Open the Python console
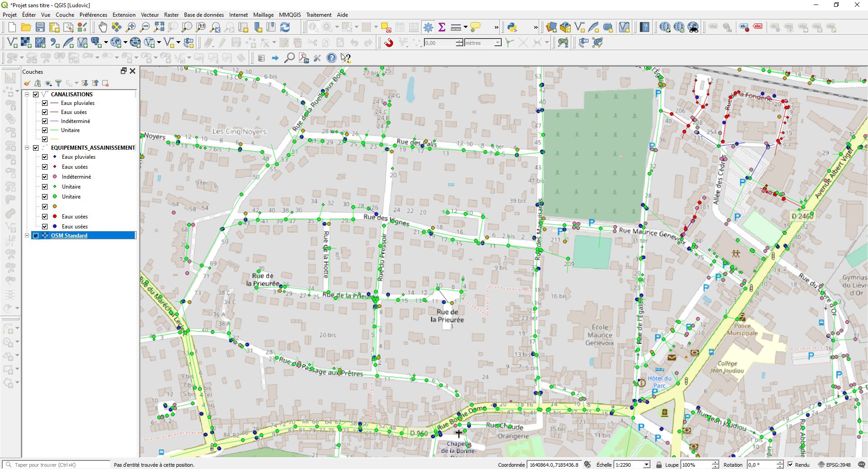The width and height of the screenshot is (868, 469). click(x=512, y=28)
